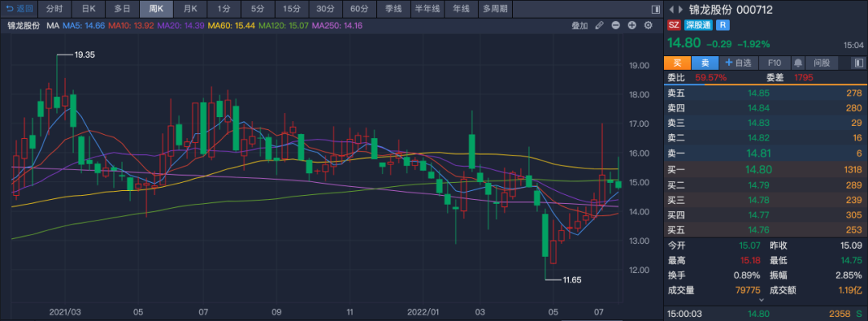Open the MA indicator selector
Screen dimensions: 868x321
pyautogui.click(x=52, y=26)
